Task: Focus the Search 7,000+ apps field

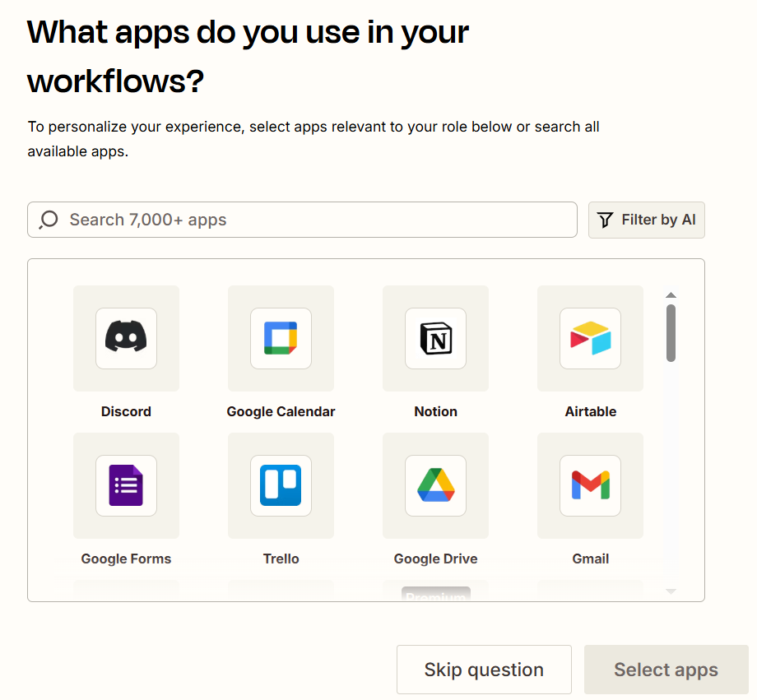Action: point(302,220)
